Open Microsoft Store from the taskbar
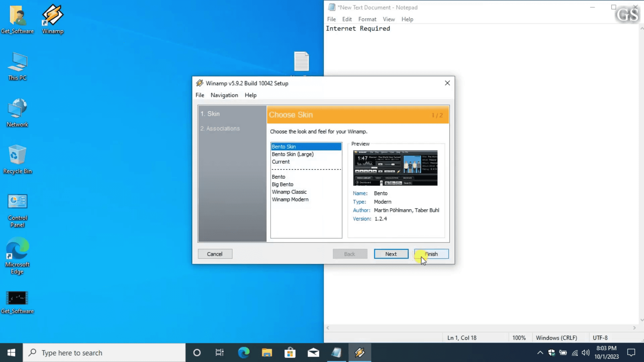Image resolution: width=644 pixels, height=362 pixels. [290, 353]
